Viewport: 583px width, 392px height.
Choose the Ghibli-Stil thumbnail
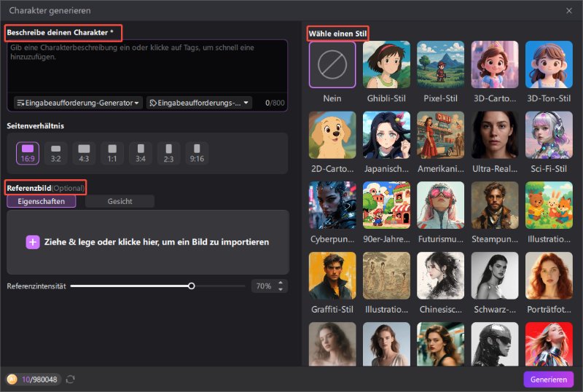click(x=386, y=65)
